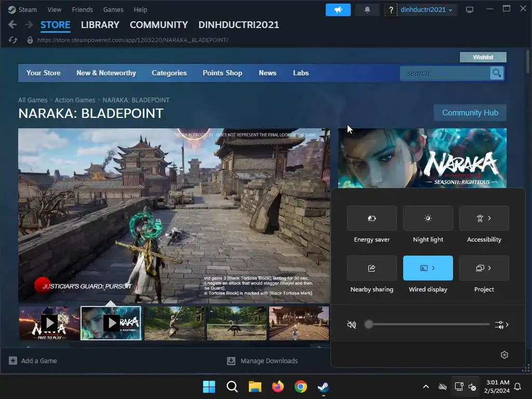Launch File Explorer from the taskbar
The height and width of the screenshot is (399, 532).
coord(255,387)
